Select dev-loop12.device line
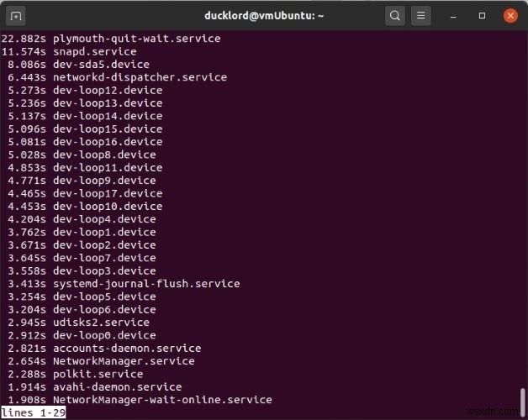Viewport: 528px width, 420px height. pos(85,90)
